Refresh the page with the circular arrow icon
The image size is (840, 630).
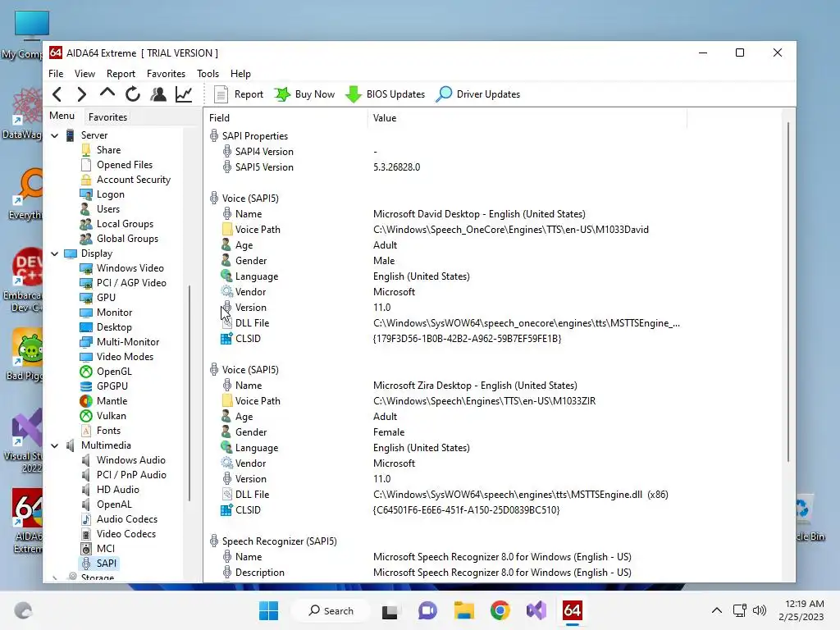coord(133,94)
